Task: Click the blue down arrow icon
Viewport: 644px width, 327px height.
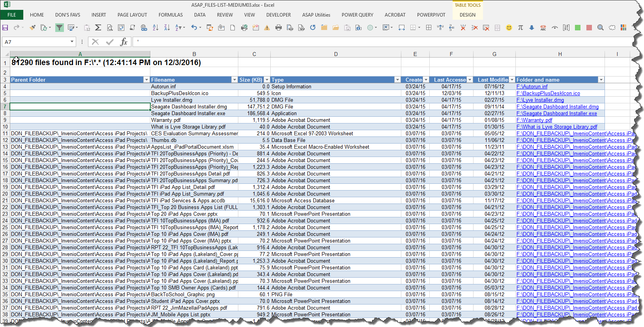Action: click(532, 28)
